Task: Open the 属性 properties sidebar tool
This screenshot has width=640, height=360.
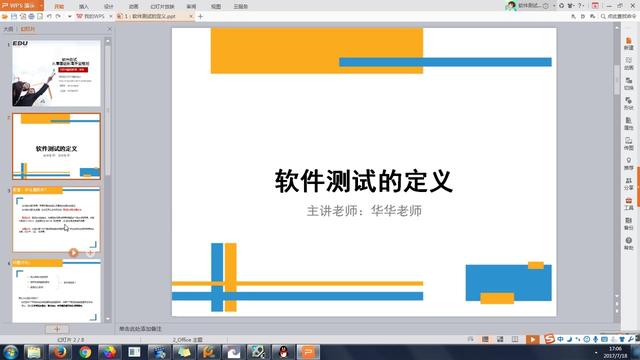Action: coord(629,123)
